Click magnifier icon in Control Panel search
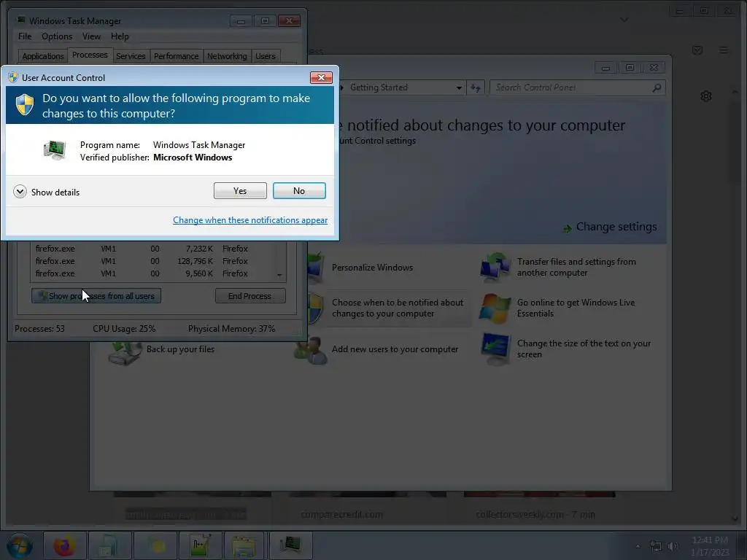Screen dimensions: 747x560 [657, 87]
